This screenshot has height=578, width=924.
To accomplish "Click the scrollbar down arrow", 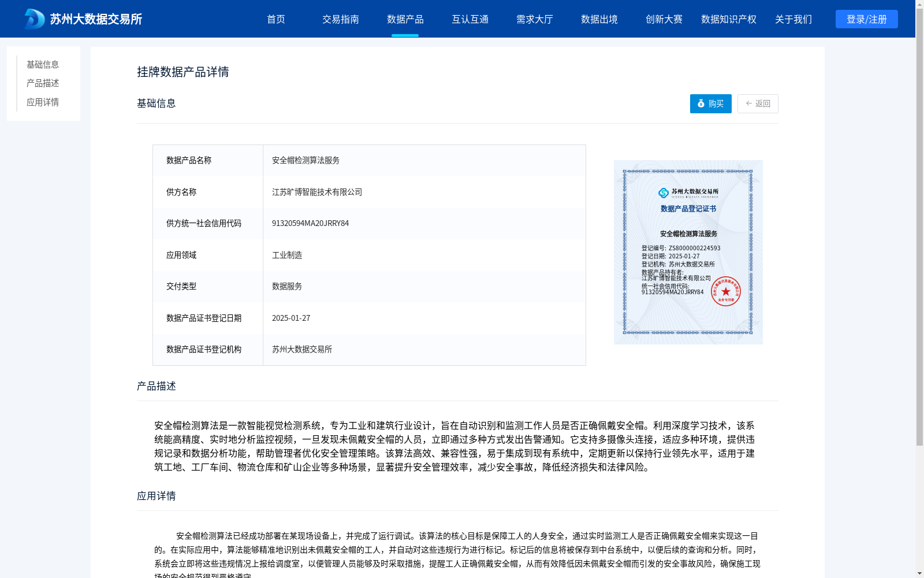I will click(x=919, y=573).
